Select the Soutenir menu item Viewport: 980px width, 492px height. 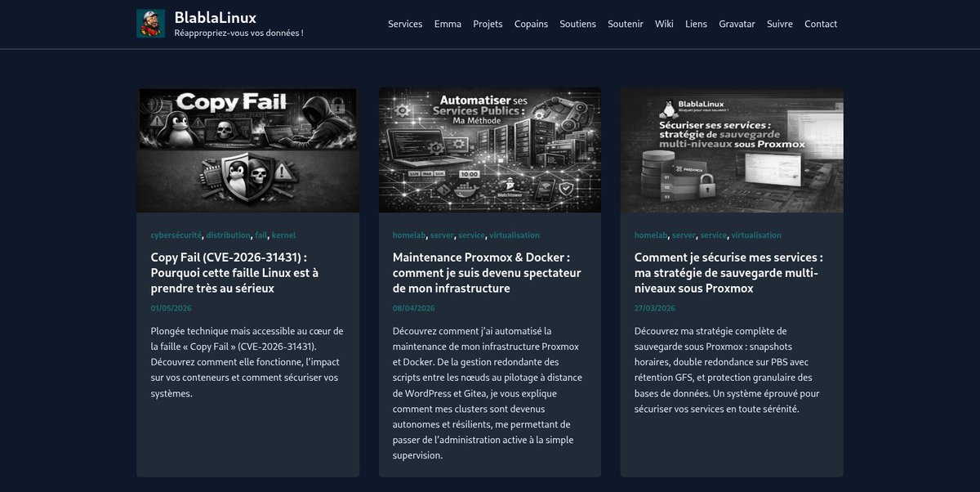[626, 24]
